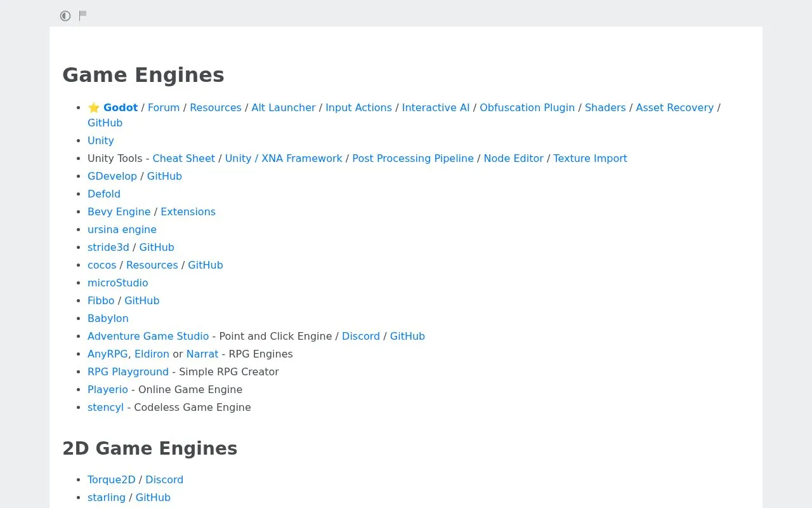Open the Narrat link
Image resolution: width=812 pixels, height=508 pixels.
point(202,354)
